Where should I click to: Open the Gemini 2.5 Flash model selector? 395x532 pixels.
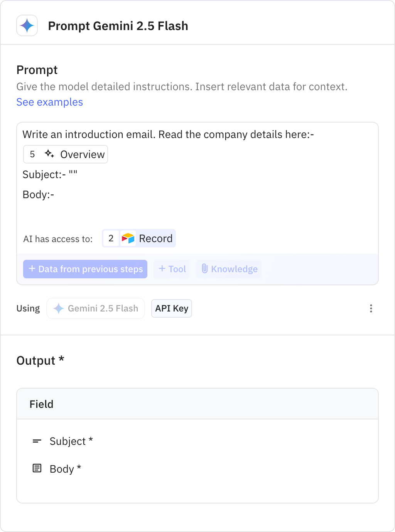(95, 308)
